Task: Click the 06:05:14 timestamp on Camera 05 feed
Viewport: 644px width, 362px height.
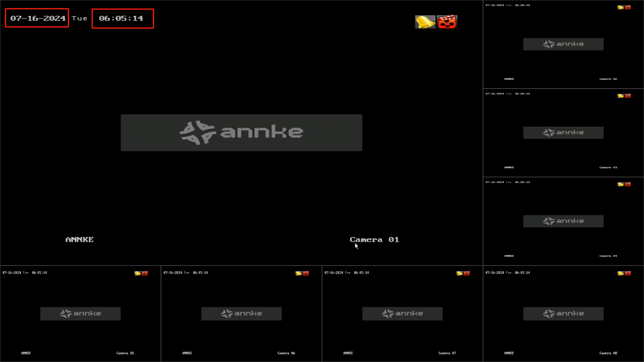Action: point(40,273)
